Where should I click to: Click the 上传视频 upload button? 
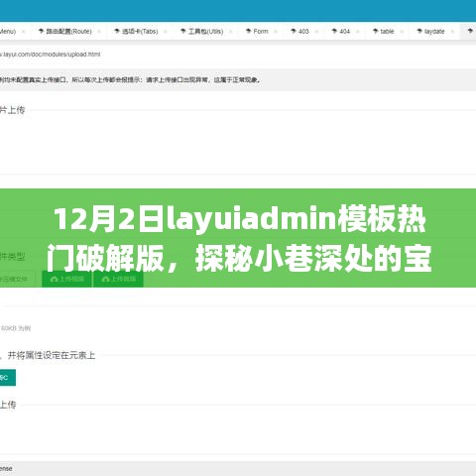(66, 280)
